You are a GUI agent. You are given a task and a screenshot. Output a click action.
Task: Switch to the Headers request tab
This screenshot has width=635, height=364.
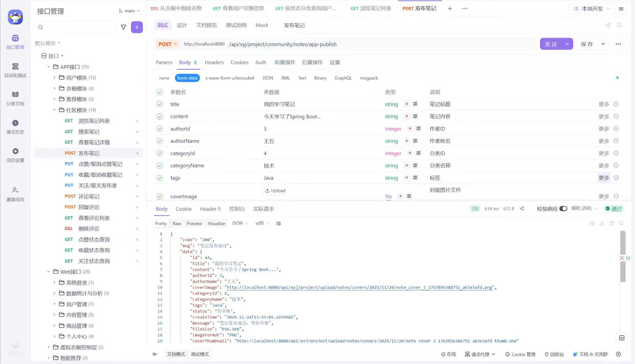tap(214, 62)
